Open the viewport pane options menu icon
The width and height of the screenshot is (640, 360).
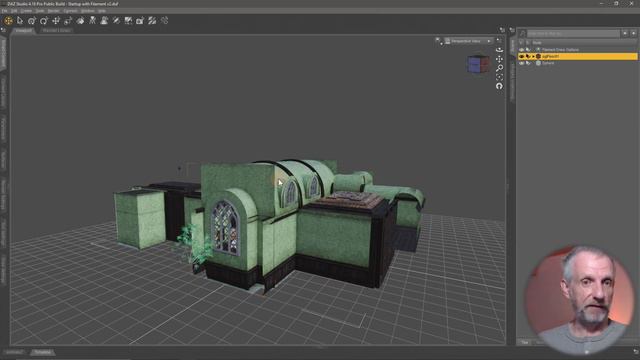(502, 30)
